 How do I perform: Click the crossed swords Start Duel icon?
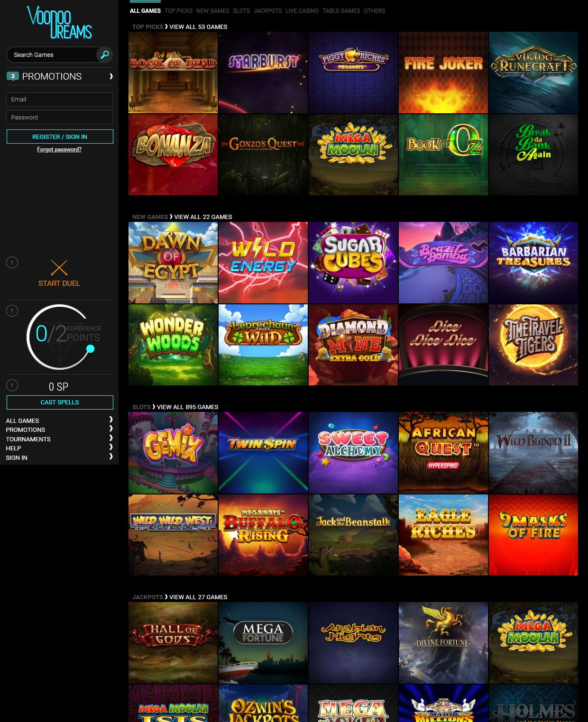pos(59,267)
